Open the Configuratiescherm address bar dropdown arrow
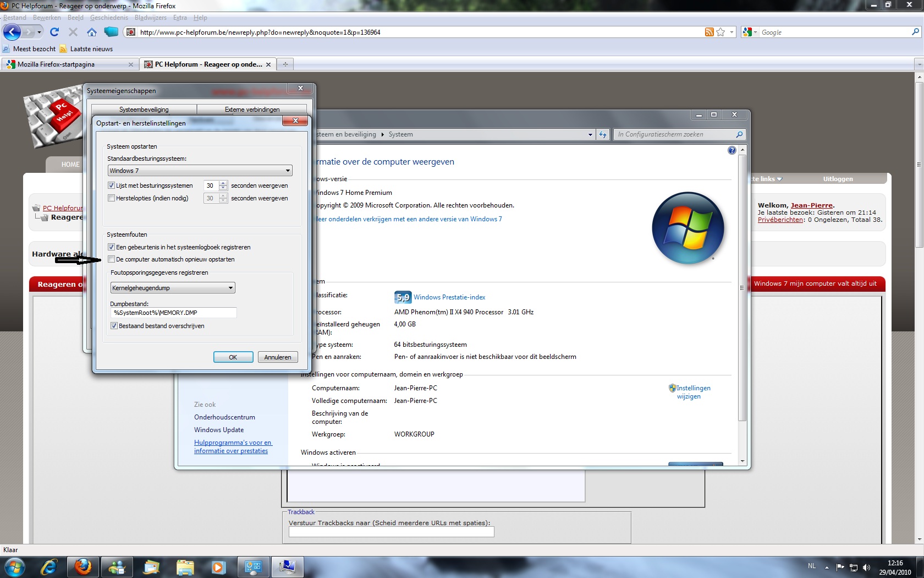Screen dimensions: 924x578 coord(590,134)
